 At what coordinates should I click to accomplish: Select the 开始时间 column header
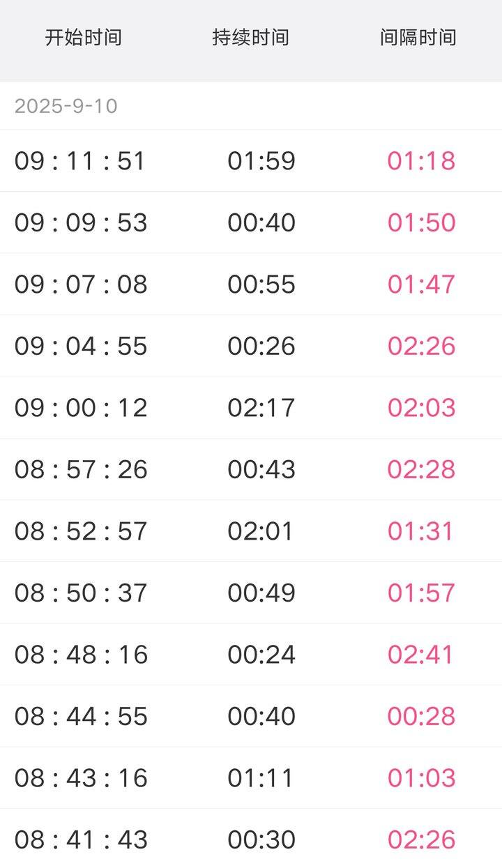coord(84,37)
